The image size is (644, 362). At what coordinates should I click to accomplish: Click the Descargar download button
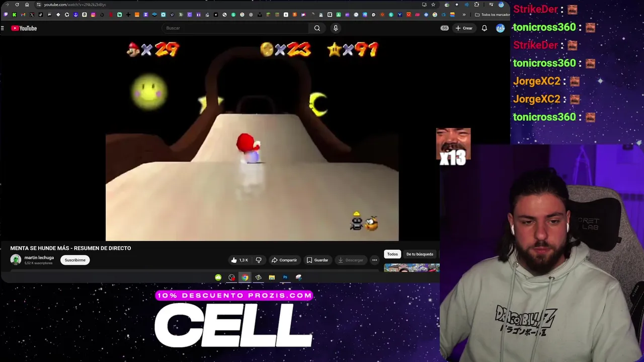click(351, 260)
